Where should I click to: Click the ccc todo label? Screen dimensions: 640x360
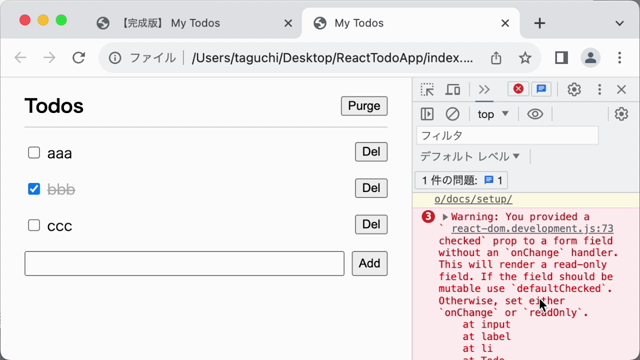[60, 226]
